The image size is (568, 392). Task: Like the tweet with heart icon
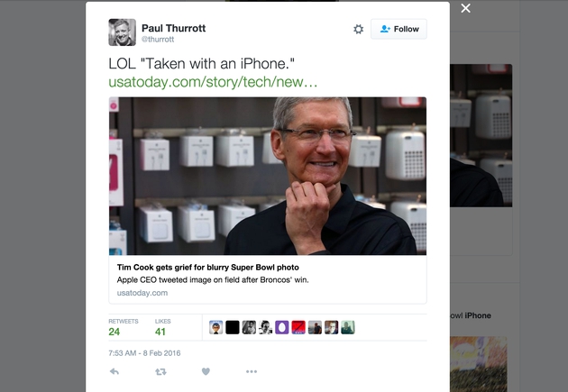(206, 371)
